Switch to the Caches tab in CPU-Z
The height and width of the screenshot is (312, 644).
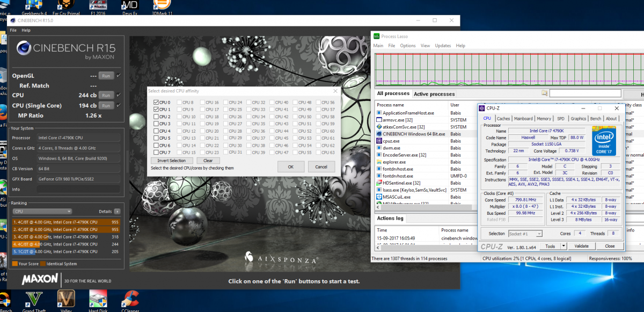[503, 119]
